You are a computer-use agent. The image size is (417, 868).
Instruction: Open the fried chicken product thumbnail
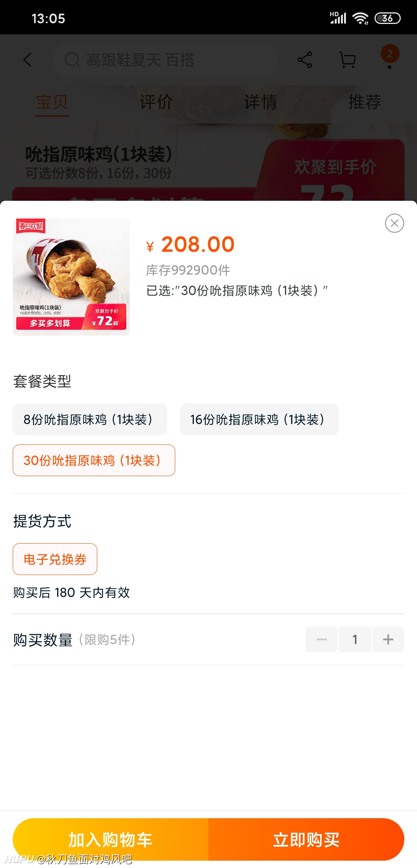pyautogui.click(x=71, y=277)
